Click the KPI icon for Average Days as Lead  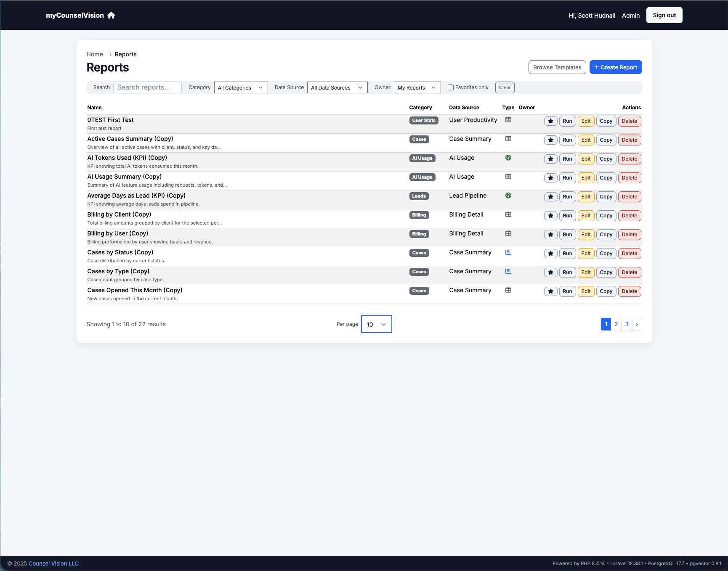point(508,195)
